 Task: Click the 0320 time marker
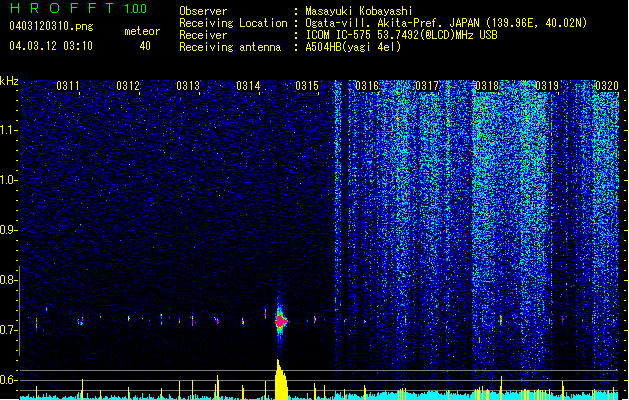pos(607,85)
